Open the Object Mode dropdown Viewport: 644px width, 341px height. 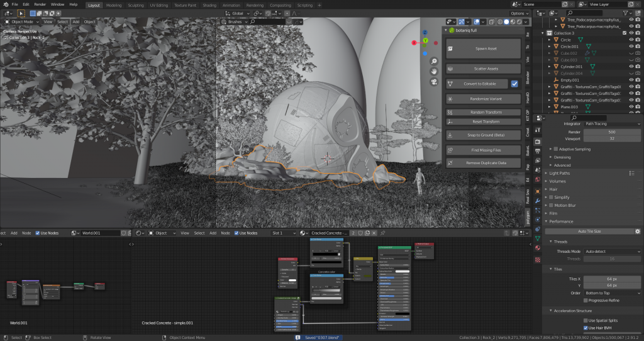point(22,22)
